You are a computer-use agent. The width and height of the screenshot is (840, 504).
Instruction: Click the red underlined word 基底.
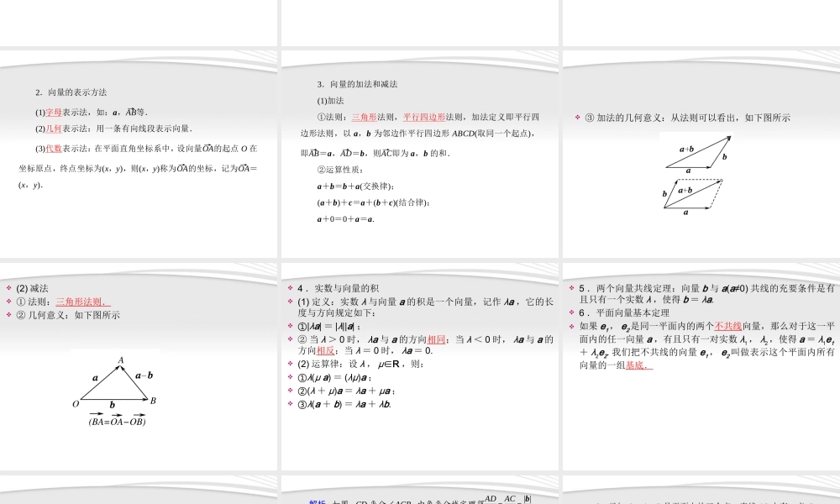click(x=638, y=365)
